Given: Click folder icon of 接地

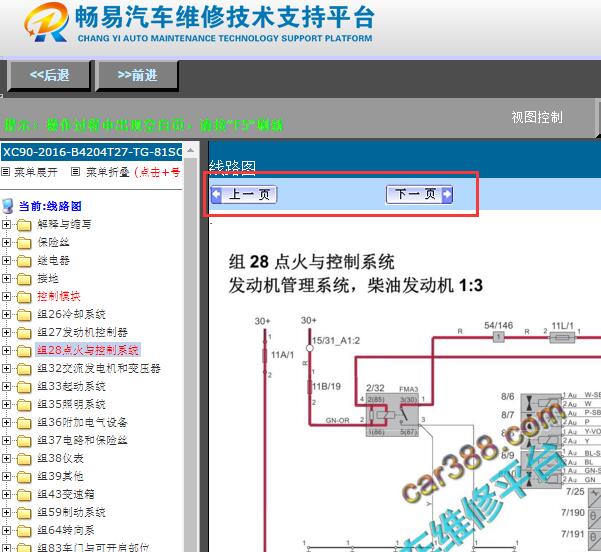Looking at the screenshot, I should click(24, 279).
